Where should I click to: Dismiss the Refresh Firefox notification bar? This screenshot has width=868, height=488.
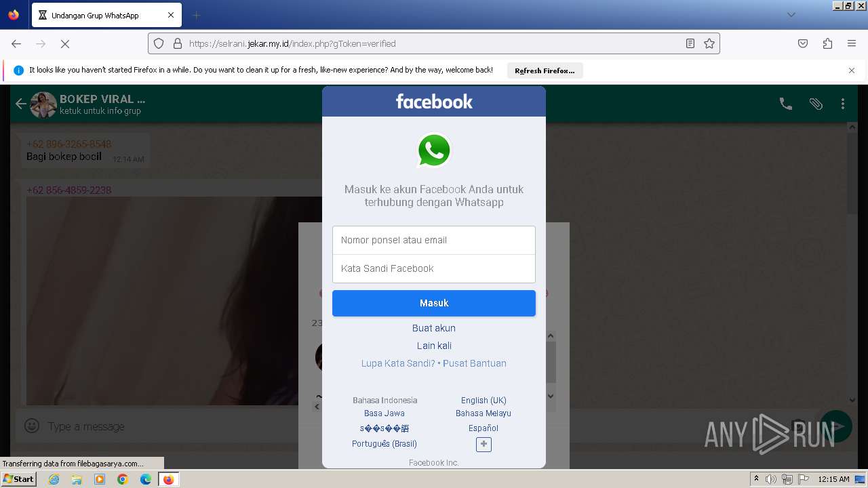click(852, 70)
